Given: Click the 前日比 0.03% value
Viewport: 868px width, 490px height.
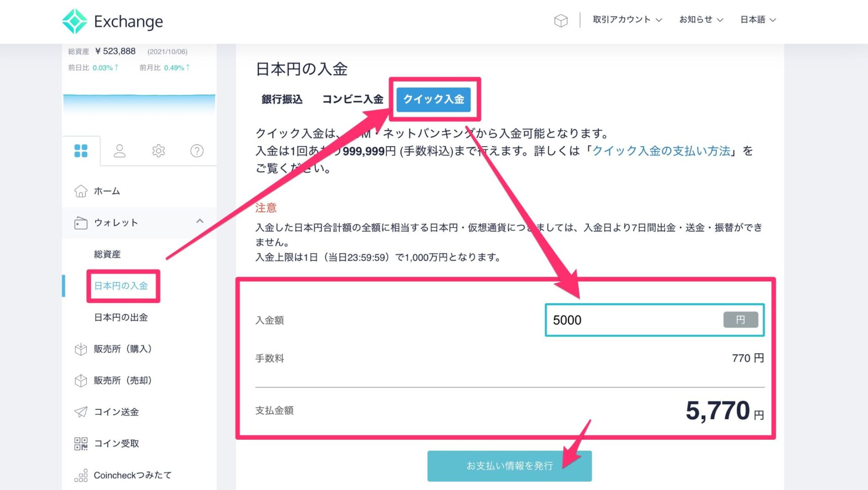Looking at the screenshot, I should point(106,68).
